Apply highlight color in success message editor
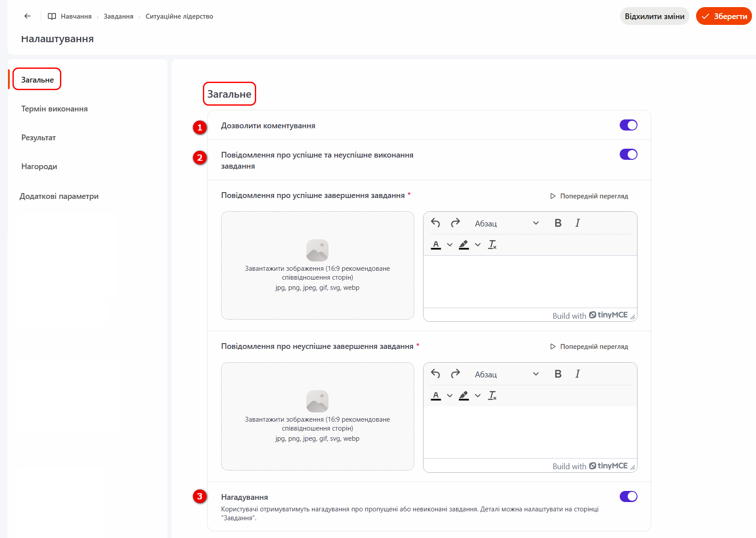The width and height of the screenshot is (756, 538). coord(464,245)
